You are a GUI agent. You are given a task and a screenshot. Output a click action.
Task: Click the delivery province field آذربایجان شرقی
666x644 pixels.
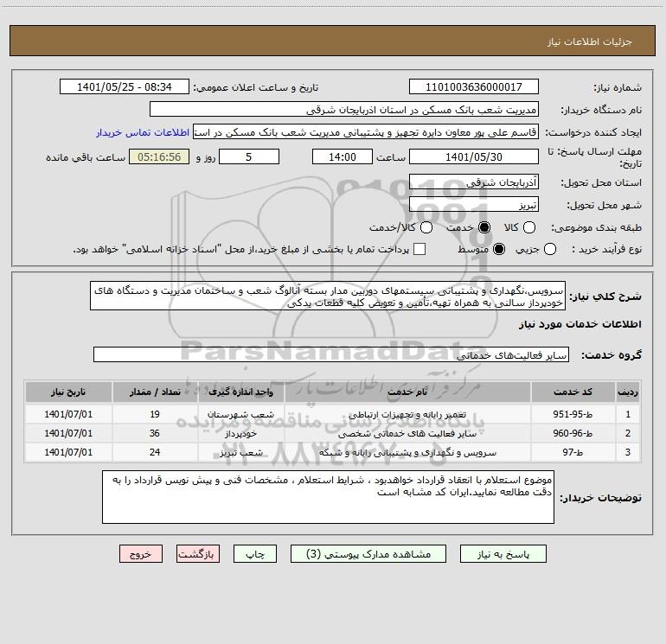click(474, 182)
